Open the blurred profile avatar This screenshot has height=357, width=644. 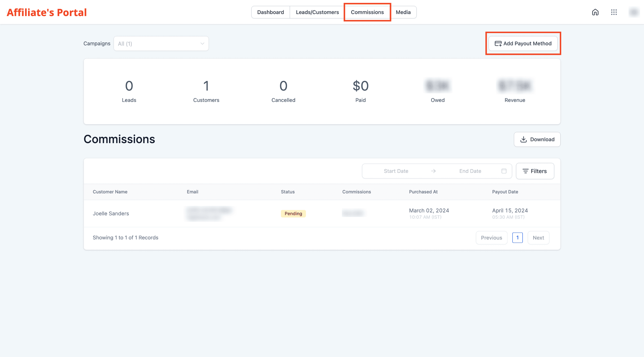point(634,12)
